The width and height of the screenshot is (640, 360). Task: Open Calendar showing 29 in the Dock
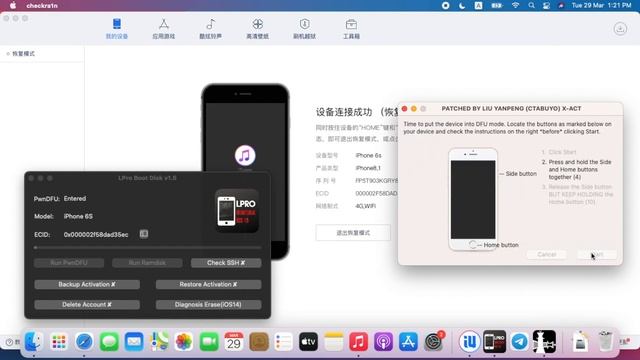pyautogui.click(x=233, y=342)
